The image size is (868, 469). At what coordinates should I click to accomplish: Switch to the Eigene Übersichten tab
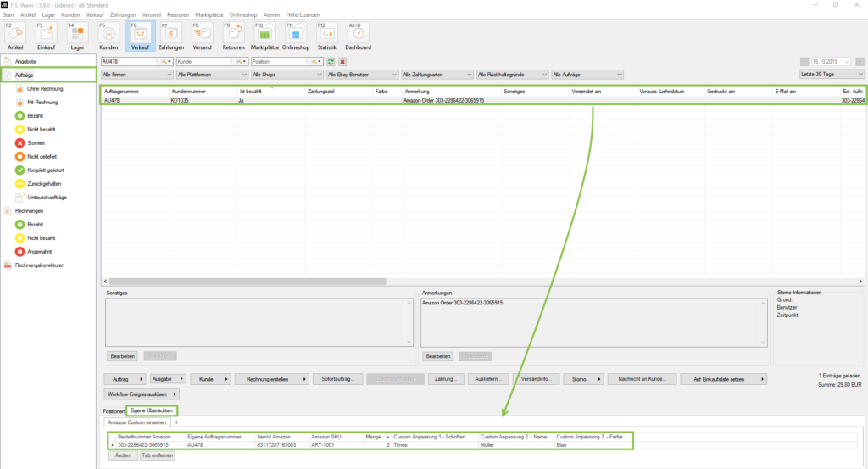tap(153, 410)
